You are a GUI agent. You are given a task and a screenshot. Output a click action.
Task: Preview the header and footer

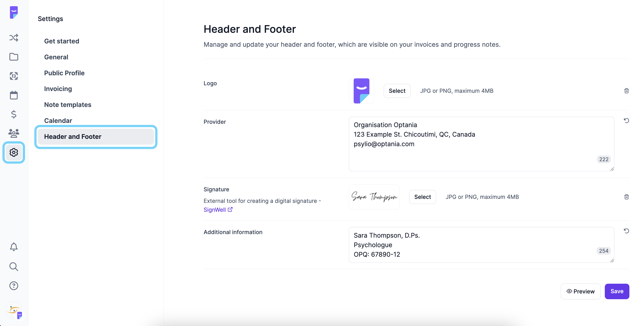point(580,291)
